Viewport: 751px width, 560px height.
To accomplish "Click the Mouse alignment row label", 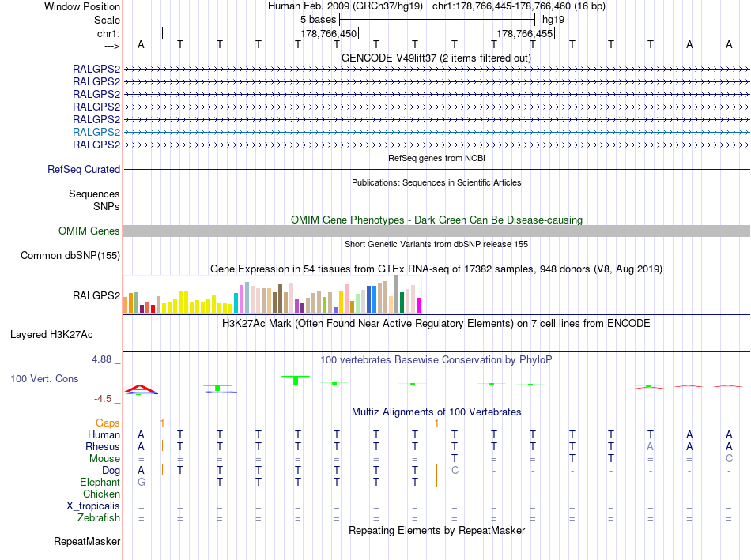I will tap(104, 459).
